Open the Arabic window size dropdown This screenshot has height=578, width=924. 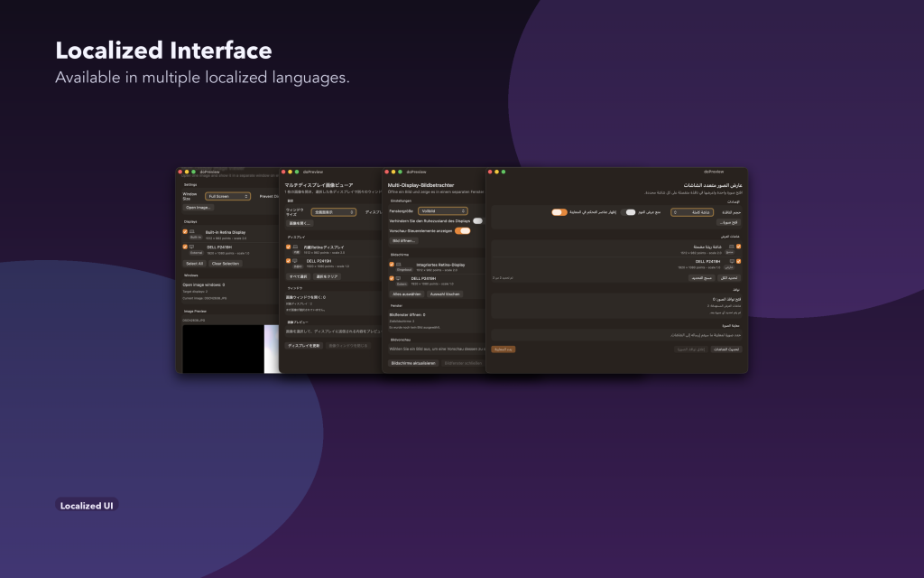pos(692,212)
